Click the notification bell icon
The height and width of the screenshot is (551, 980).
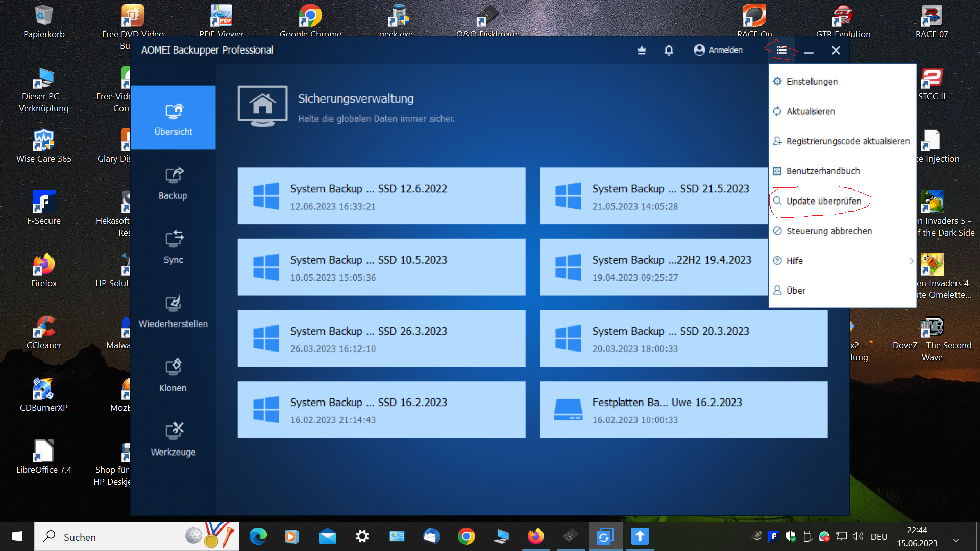pyautogui.click(x=669, y=50)
